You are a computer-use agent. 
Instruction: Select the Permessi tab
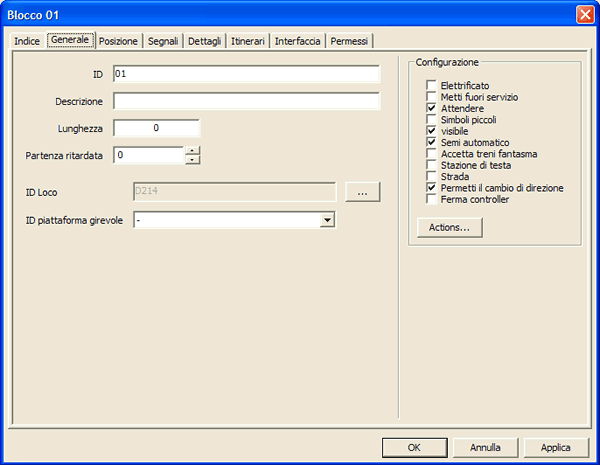point(351,41)
